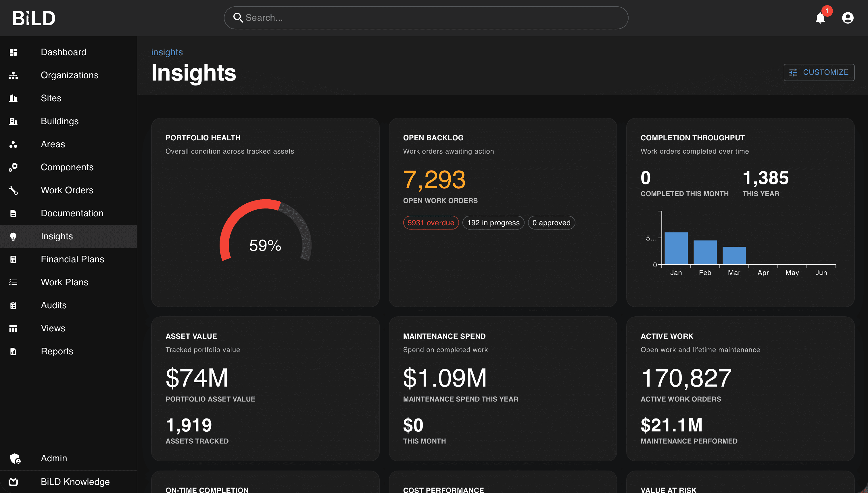The image size is (868, 493).
Task: Click the 5931 overdue chip
Action: click(x=431, y=223)
